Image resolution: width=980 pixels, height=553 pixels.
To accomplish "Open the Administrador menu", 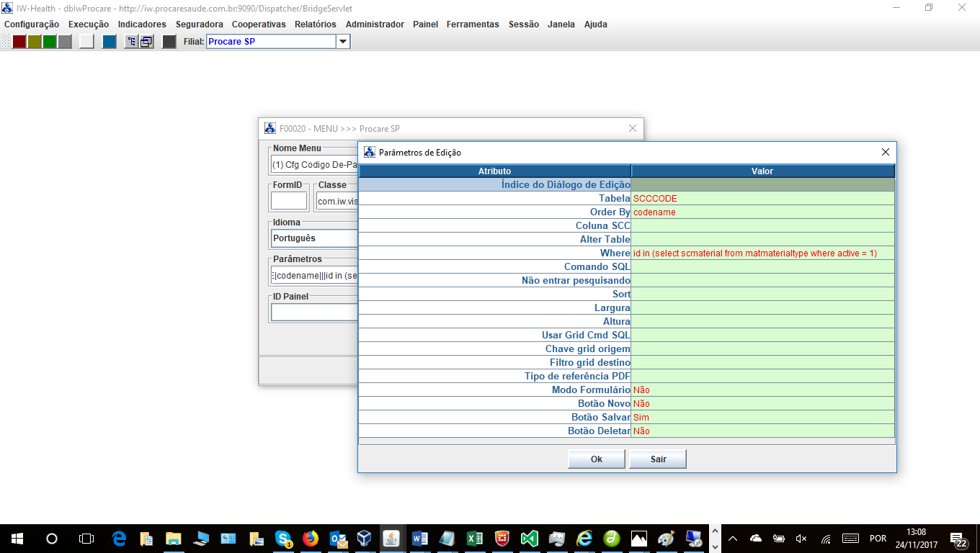I will (x=375, y=24).
